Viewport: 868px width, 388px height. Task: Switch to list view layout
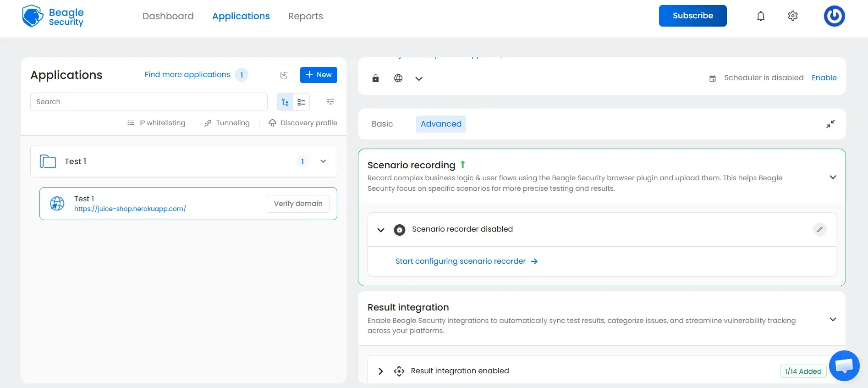tap(302, 102)
